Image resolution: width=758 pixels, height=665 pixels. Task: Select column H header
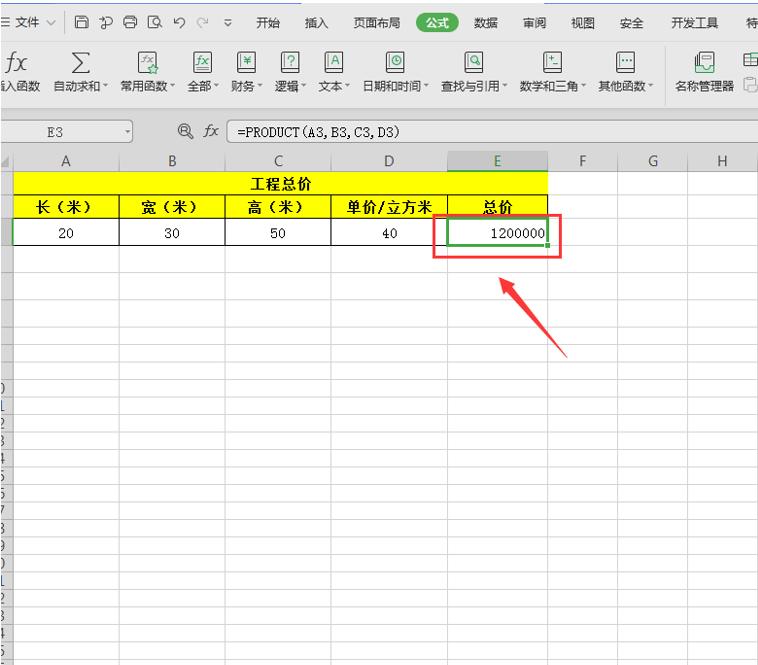tap(722, 161)
